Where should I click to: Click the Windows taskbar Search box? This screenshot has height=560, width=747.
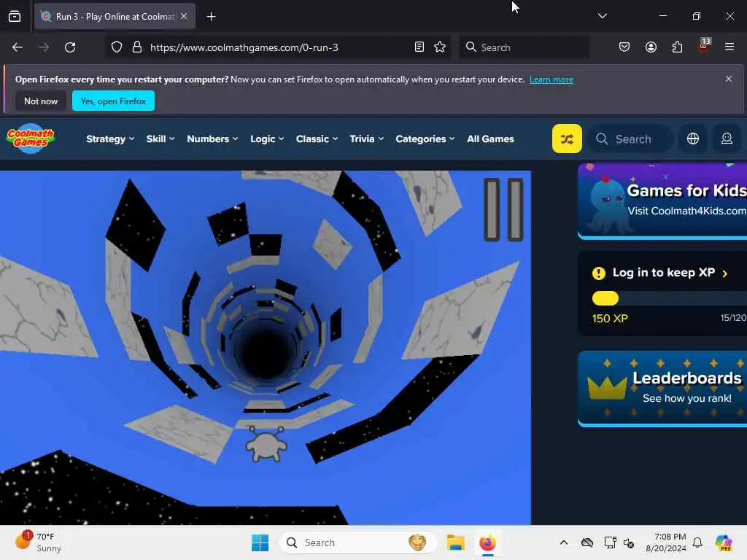pos(357,542)
